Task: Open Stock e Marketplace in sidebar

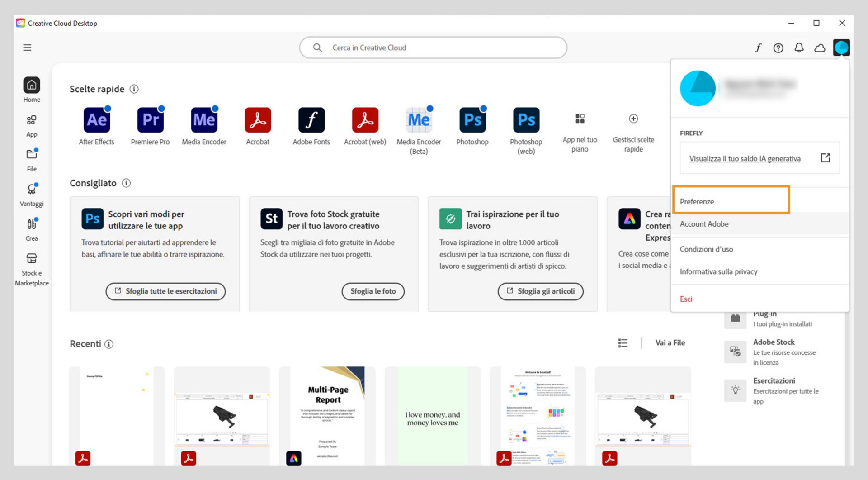Action: point(32,270)
